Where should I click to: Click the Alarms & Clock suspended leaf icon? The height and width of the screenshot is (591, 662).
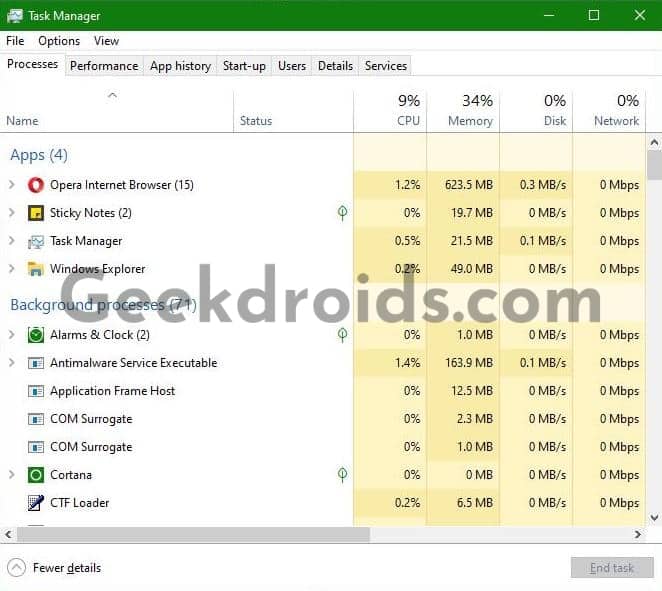(x=342, y=335)
